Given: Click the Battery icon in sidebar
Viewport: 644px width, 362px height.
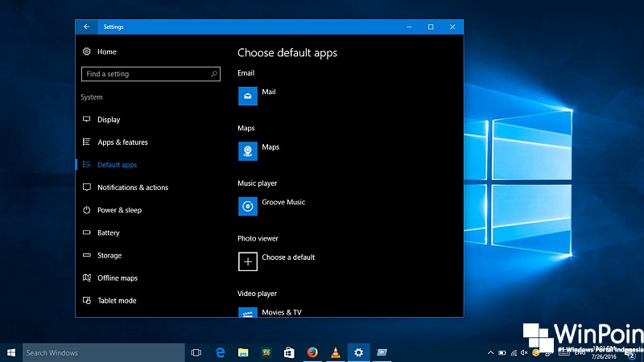Looking at the screenshot, I should (86, 232).
